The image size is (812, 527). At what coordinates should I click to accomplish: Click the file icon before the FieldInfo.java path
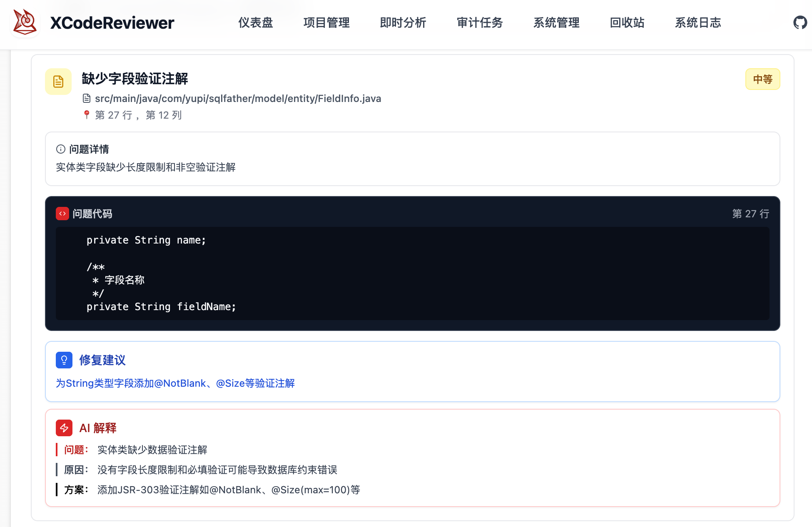click(86, 98)
